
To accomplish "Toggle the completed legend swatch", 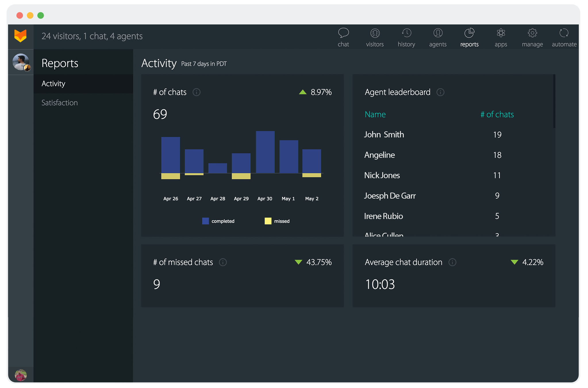I will click(205, 221).
